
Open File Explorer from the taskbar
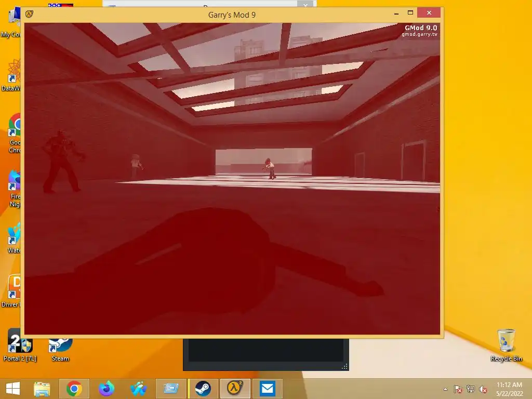42,389
